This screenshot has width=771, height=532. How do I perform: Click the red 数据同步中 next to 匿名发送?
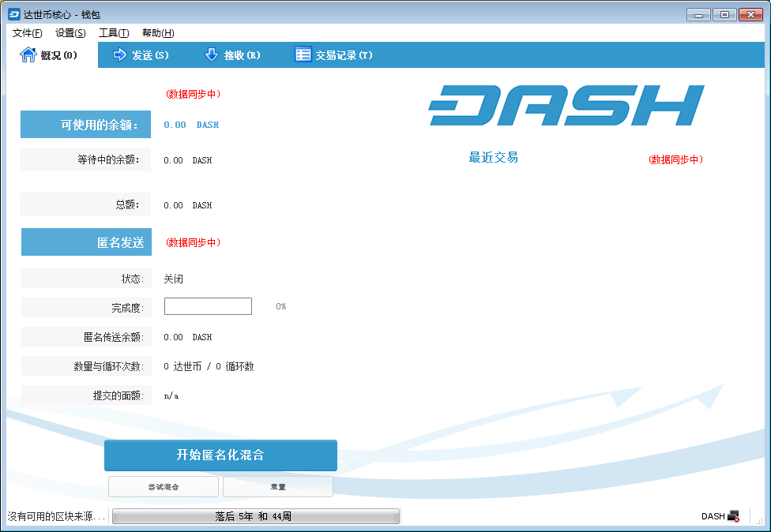[x=194, y=242]
